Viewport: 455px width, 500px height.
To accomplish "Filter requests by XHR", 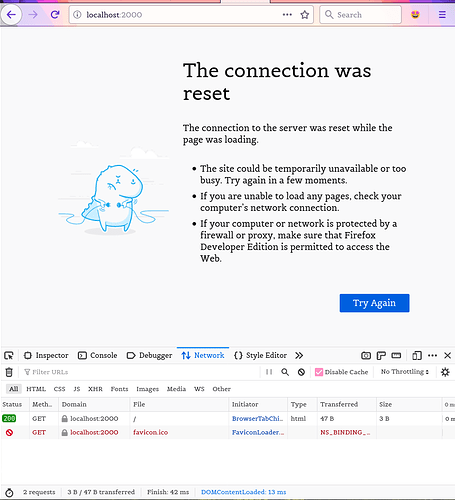I will click(95, 389).
